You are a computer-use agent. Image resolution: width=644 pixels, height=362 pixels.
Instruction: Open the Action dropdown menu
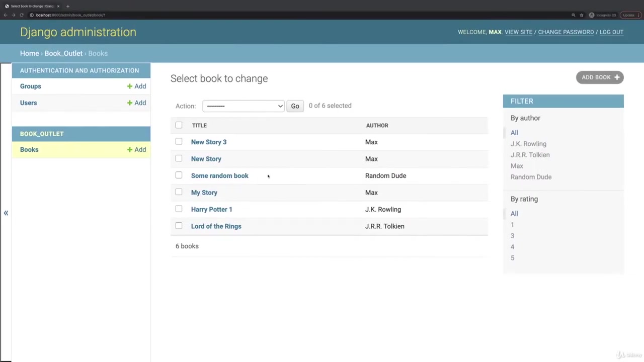pos(244,106)
